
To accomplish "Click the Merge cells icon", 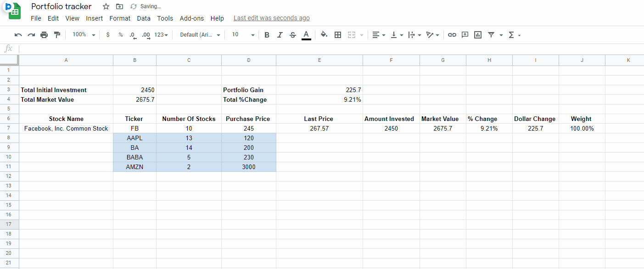I will coord(352,35).
